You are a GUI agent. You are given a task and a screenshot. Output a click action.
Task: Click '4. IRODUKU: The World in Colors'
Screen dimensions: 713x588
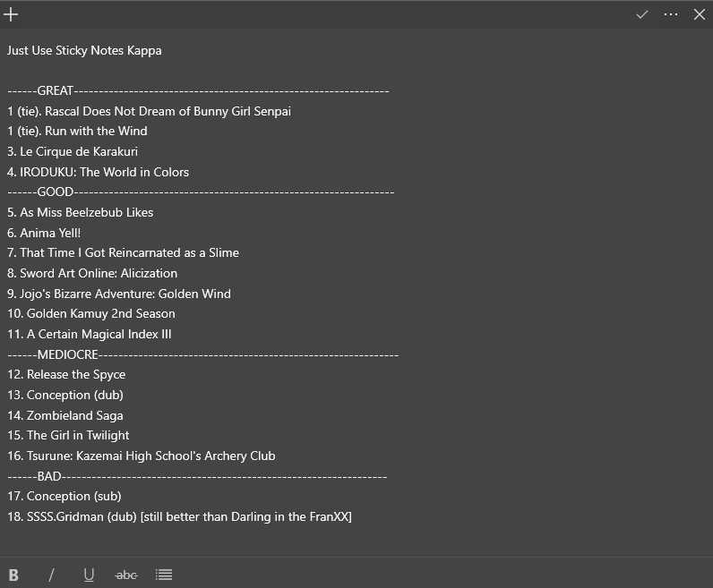(x=98, y=172)
